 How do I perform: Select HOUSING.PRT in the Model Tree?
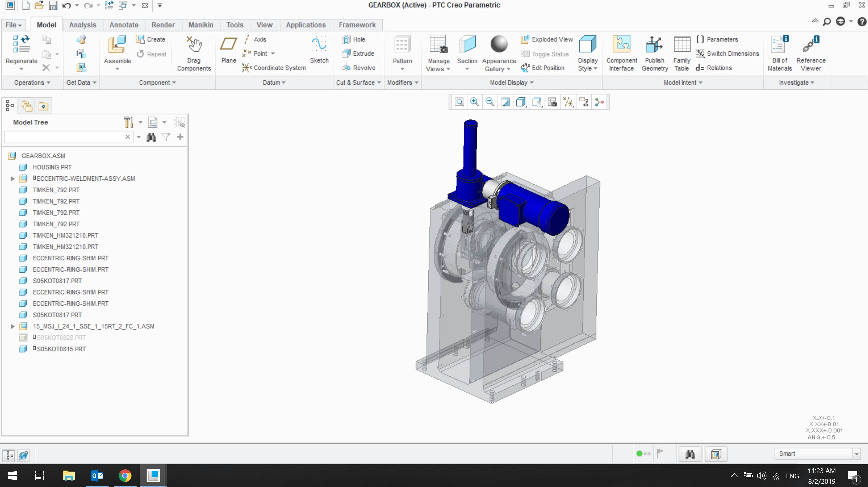pyautogui.click(x=52, y=167)
